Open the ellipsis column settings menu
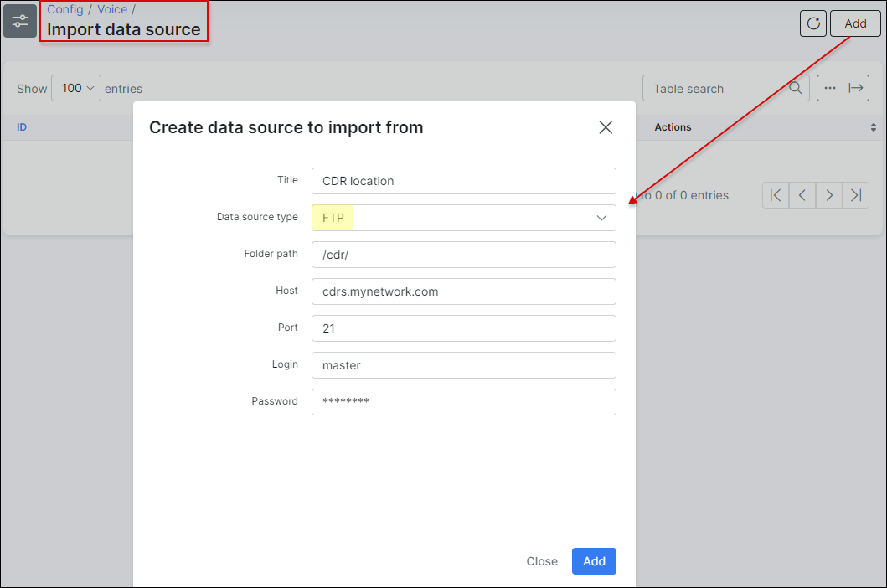This screenshot has width=887, height=588. point(829,87)
